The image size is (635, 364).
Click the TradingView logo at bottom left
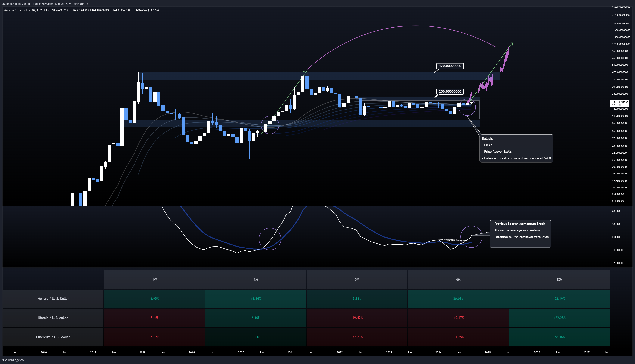14,360
